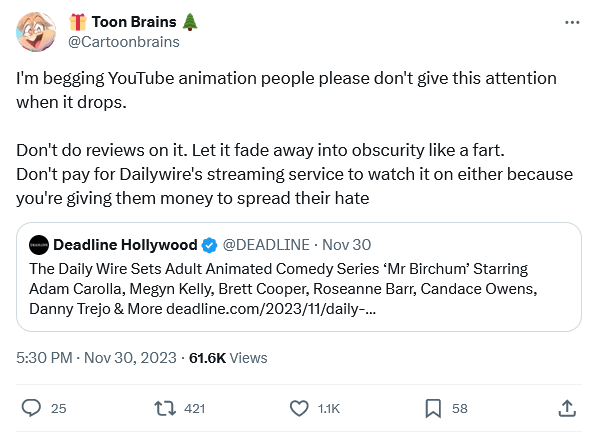Screen dimensions: 598x432
Task: Open Deadline Hollywood account name
Action: pos(125,245)
